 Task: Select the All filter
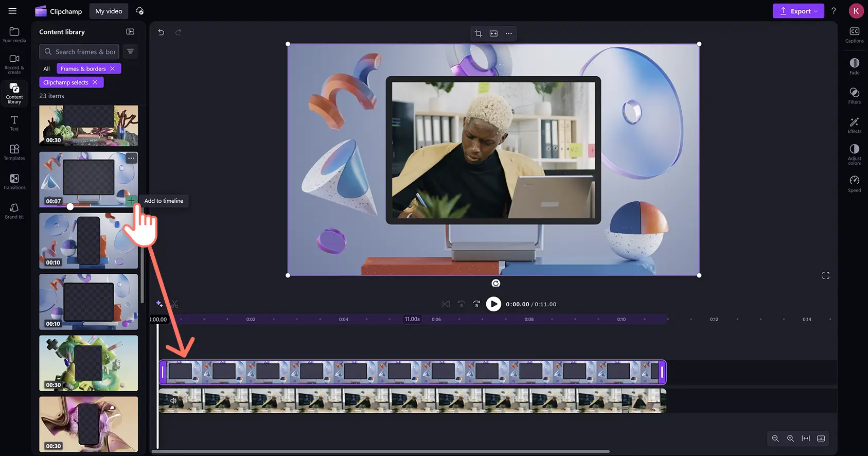coord(46,68)
